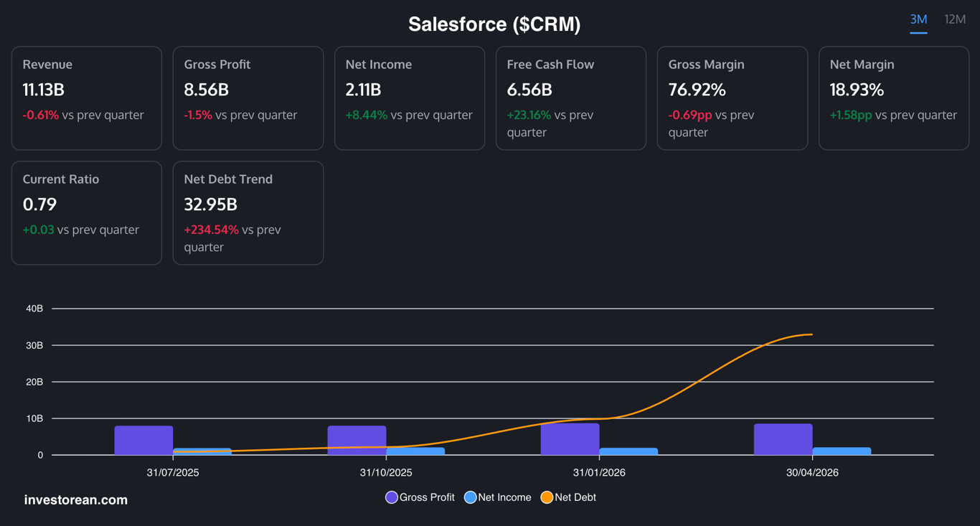Click the Salesforce ($CRM) page title
The image size is (980, 526).
tap(494, 24)
